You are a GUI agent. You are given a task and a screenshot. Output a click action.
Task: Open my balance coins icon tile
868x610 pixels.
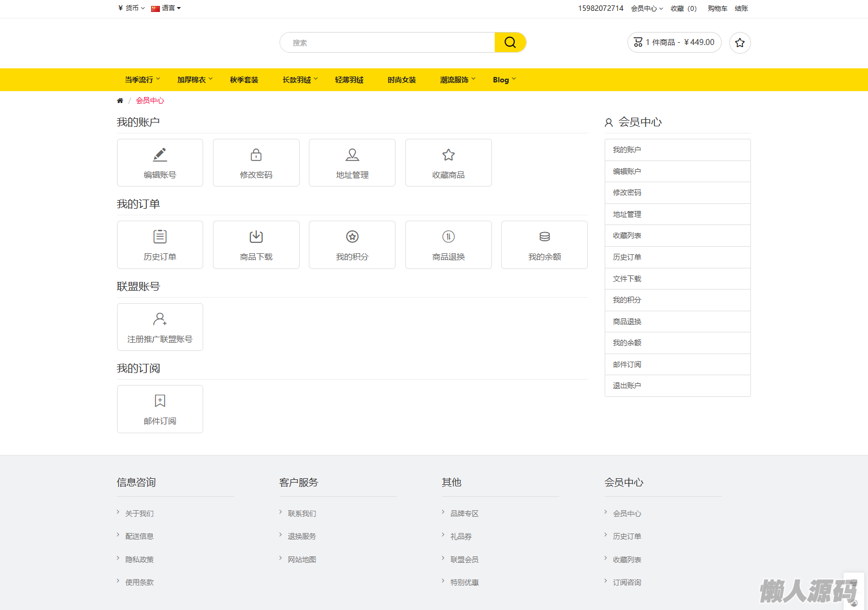click(545, 237)
